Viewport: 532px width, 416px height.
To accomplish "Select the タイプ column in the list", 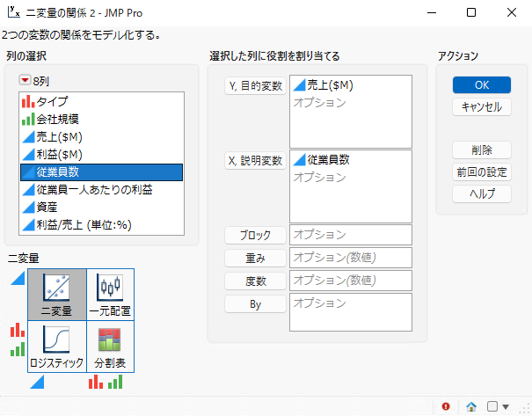I will coord(102,101).
